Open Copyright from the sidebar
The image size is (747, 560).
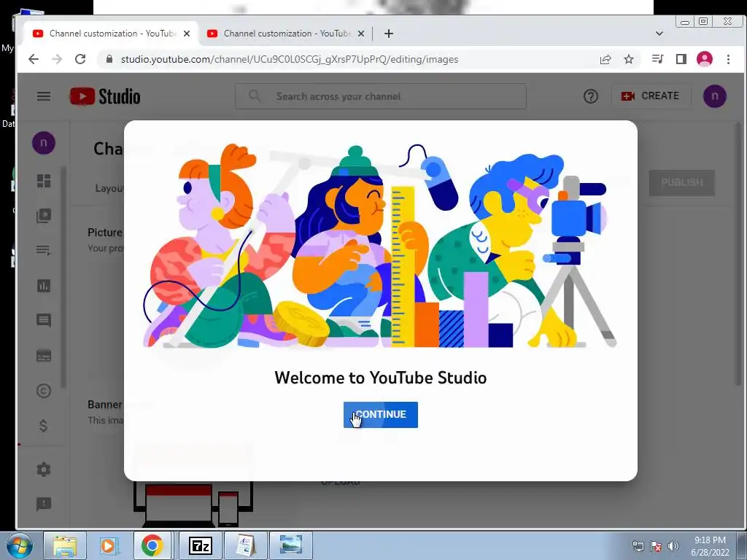pos(44,391)
